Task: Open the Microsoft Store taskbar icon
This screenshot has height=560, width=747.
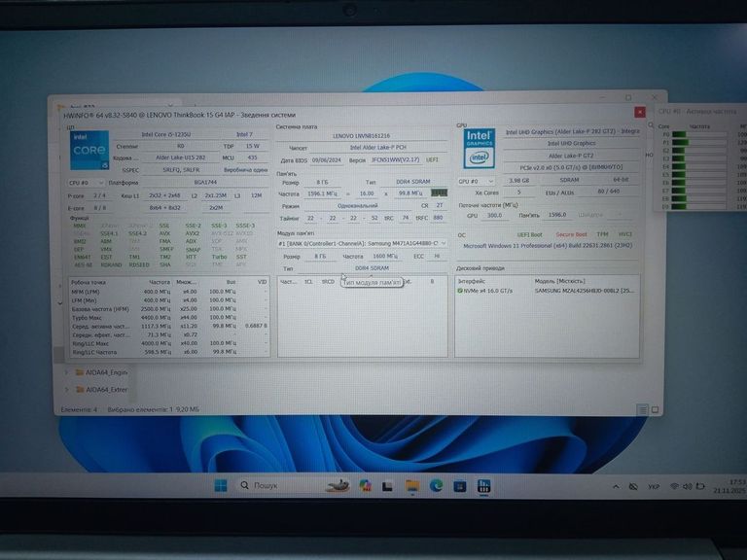Action: click(x=460, y=486)
